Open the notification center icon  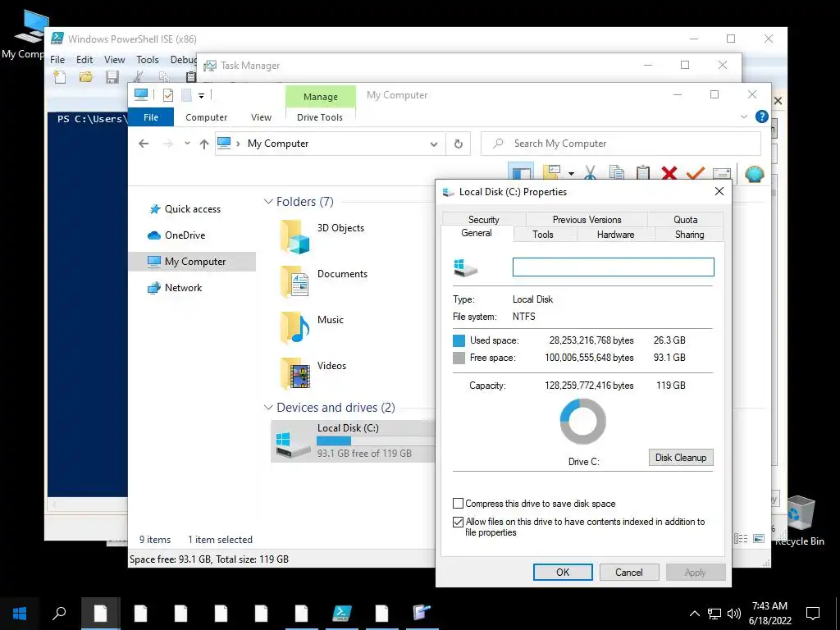click(x=813, y=614)
